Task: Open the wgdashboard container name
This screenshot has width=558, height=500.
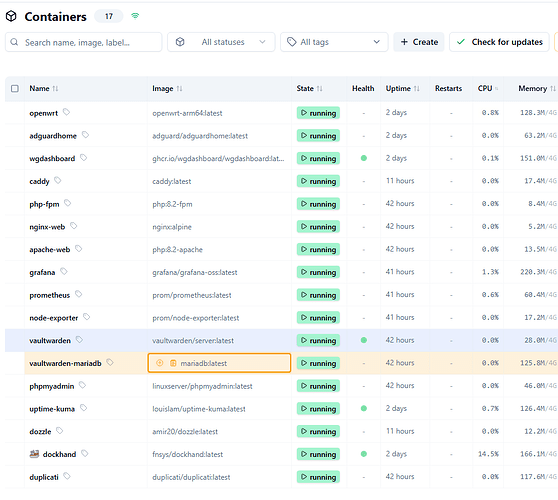Action: [52, 159]
